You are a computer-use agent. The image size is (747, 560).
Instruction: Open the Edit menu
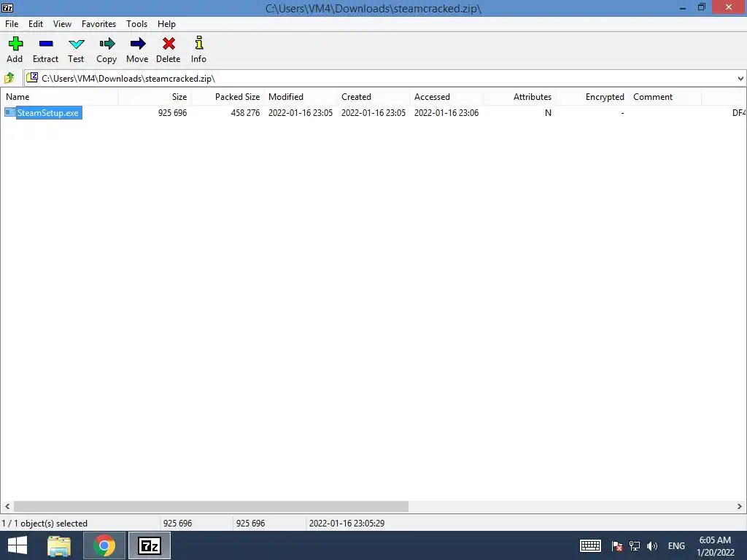(36, 24)
